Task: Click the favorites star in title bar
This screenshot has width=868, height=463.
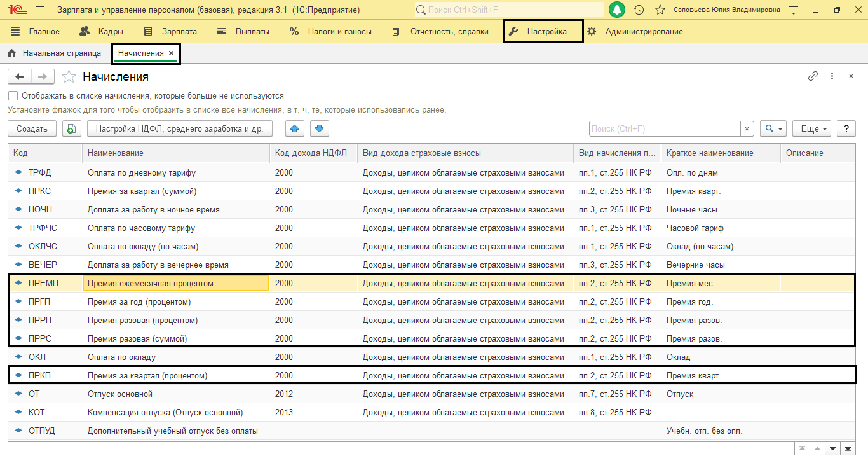Action: pyautogui.click(x=660, y=10)
